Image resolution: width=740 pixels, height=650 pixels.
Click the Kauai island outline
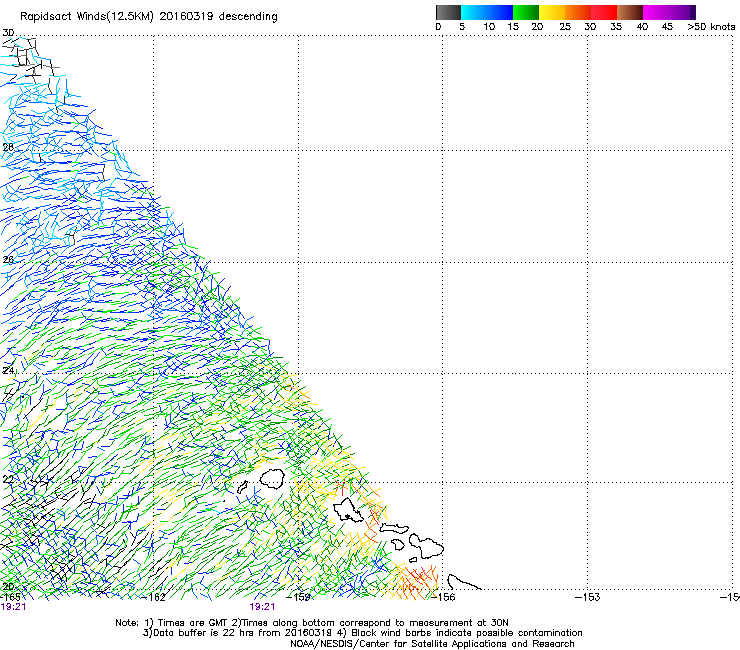click(272, 479)
